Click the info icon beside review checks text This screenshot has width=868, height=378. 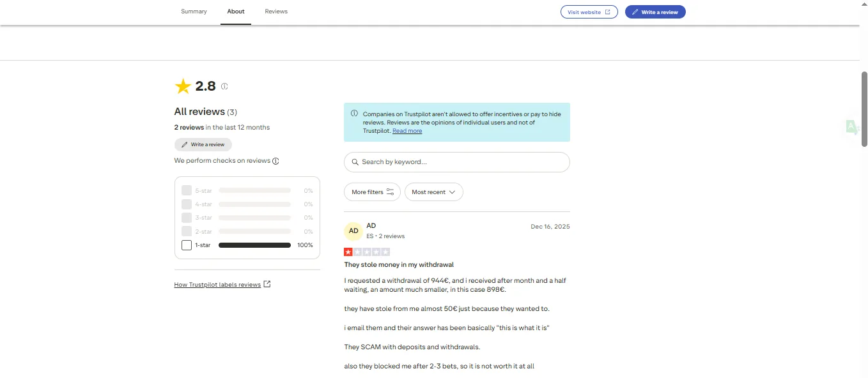pos(275,161)
